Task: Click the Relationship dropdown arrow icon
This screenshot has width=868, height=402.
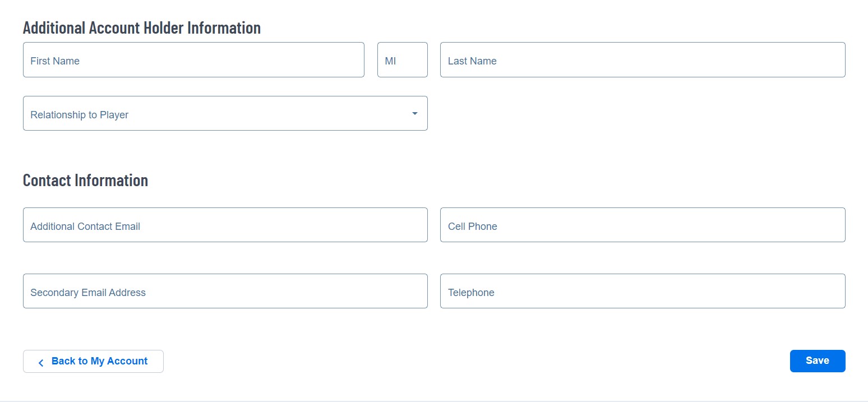Action: (415, 114)
